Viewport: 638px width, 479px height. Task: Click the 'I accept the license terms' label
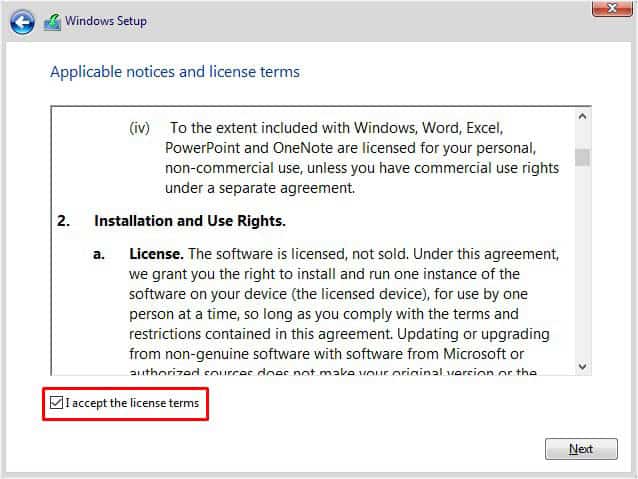click(132, 403)
